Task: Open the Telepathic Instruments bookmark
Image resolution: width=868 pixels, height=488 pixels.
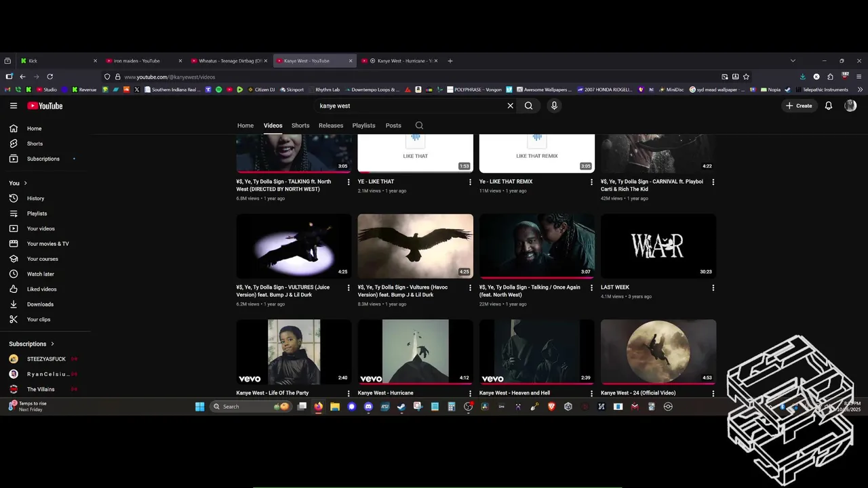Action: [822, 89]
